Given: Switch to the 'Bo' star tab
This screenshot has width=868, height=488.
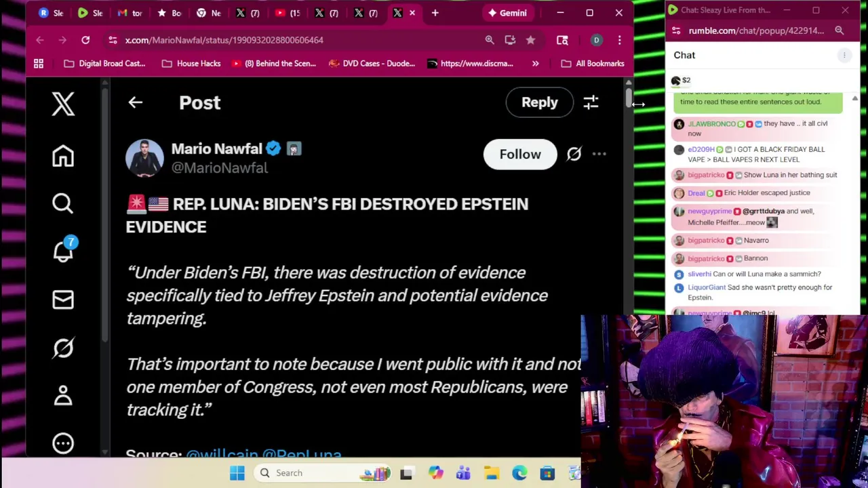Looking at the screenshot, I should [169, 13].
